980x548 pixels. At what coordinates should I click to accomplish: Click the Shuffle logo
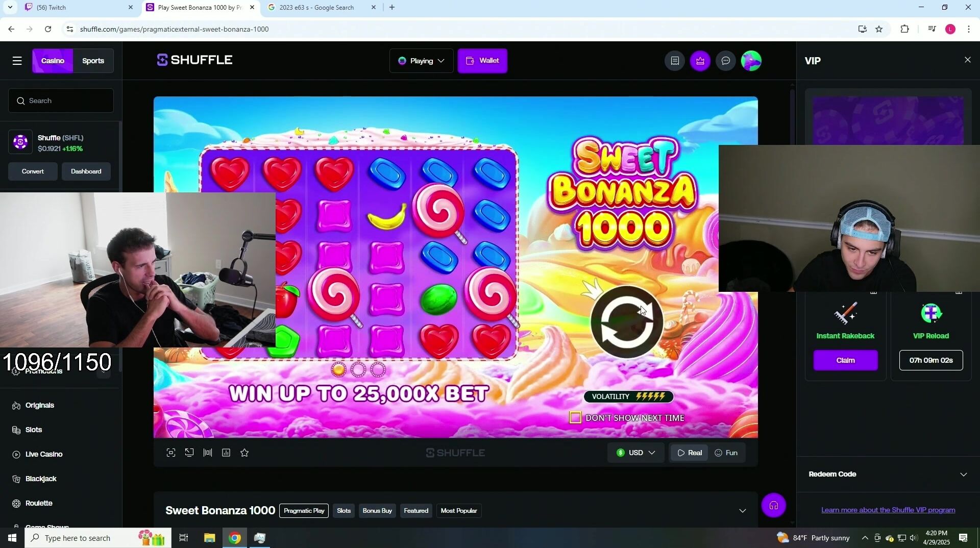click(x=194, y=60)
